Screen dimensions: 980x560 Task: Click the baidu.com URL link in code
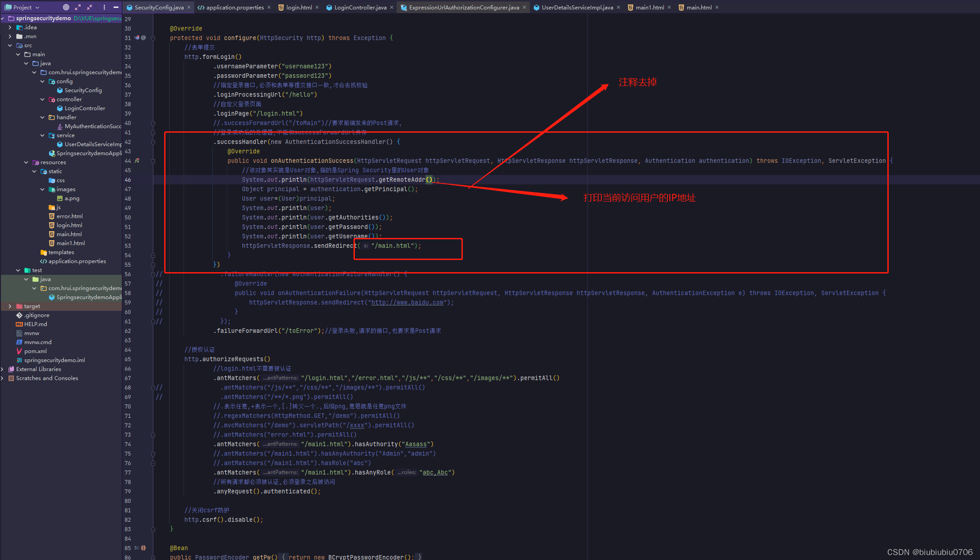[407, 303]
